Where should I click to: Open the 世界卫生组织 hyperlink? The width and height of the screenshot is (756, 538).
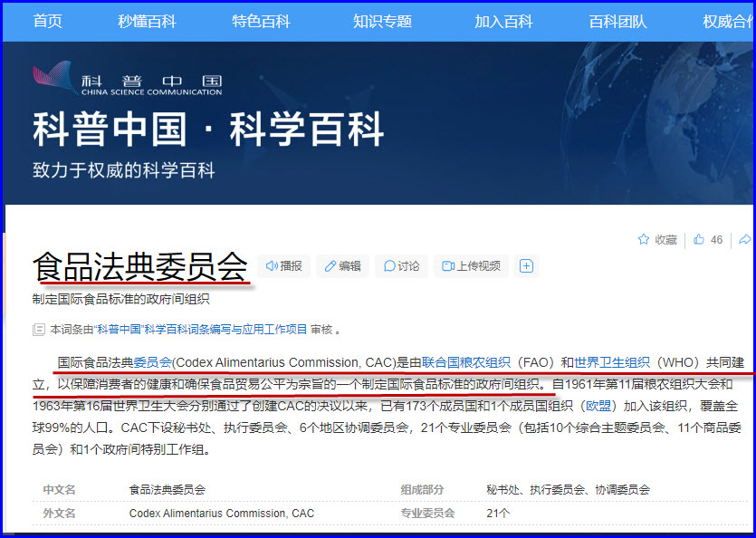point(612,363)
